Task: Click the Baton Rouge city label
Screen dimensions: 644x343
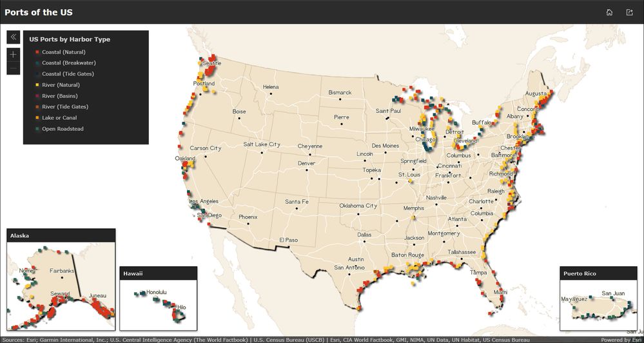Action: coord(407,255)
